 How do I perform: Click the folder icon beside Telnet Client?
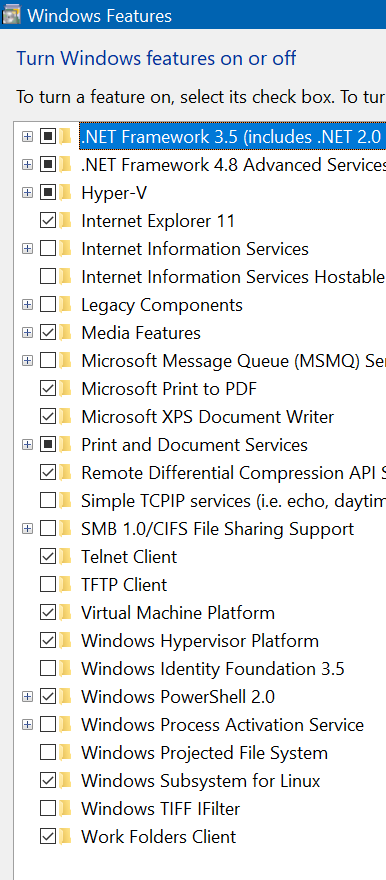pos(66,557)
